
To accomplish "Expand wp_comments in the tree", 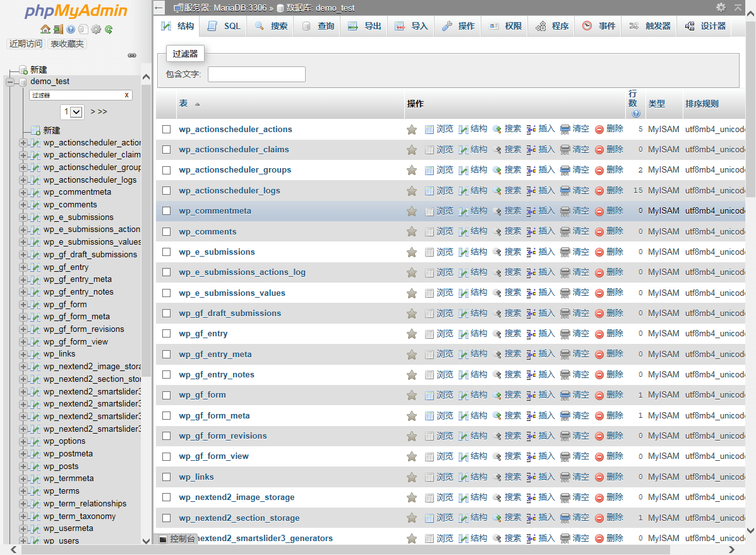I will tap(23, 205).
